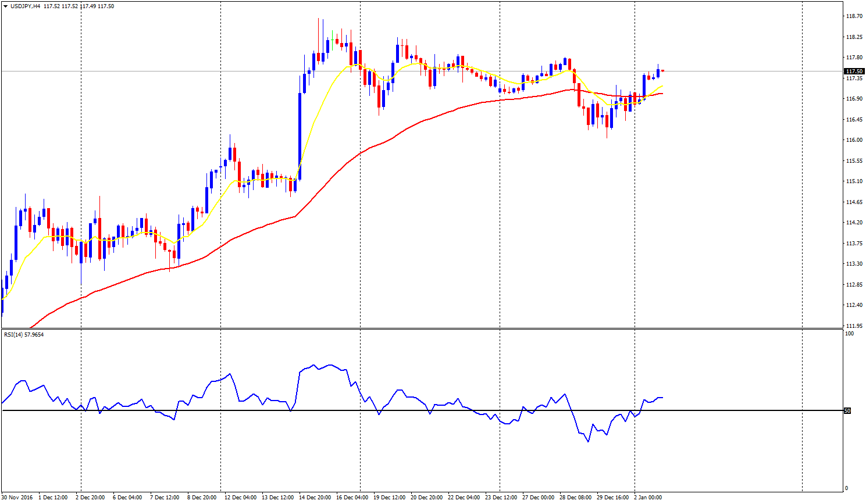Click the 113.30 price axis label

point(854,264)
